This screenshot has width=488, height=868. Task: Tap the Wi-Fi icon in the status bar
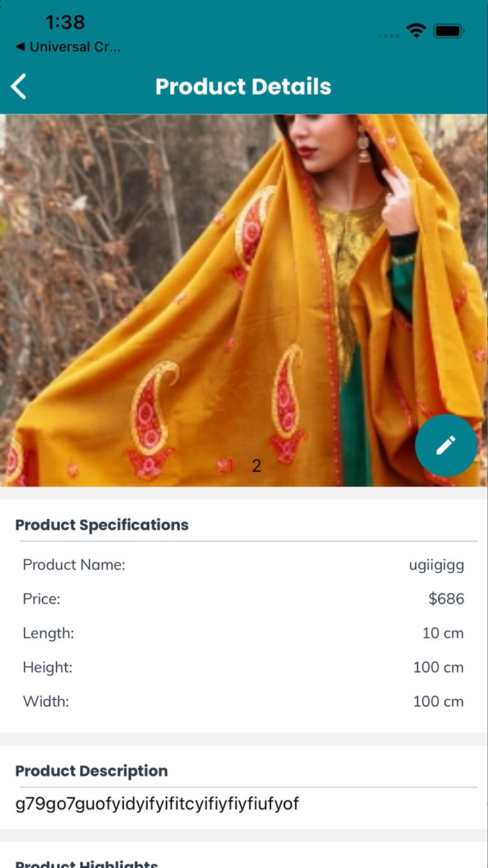[416, 31]
